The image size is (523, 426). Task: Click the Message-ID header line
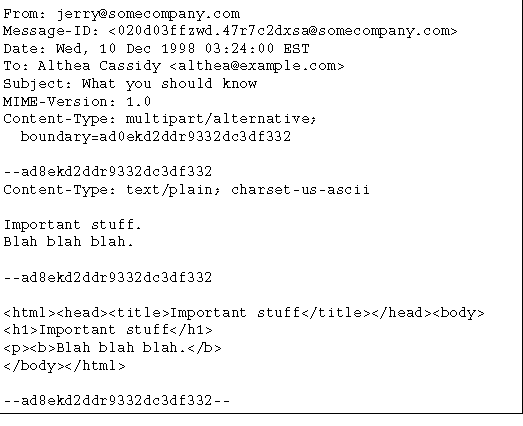[x=230, y=31]
